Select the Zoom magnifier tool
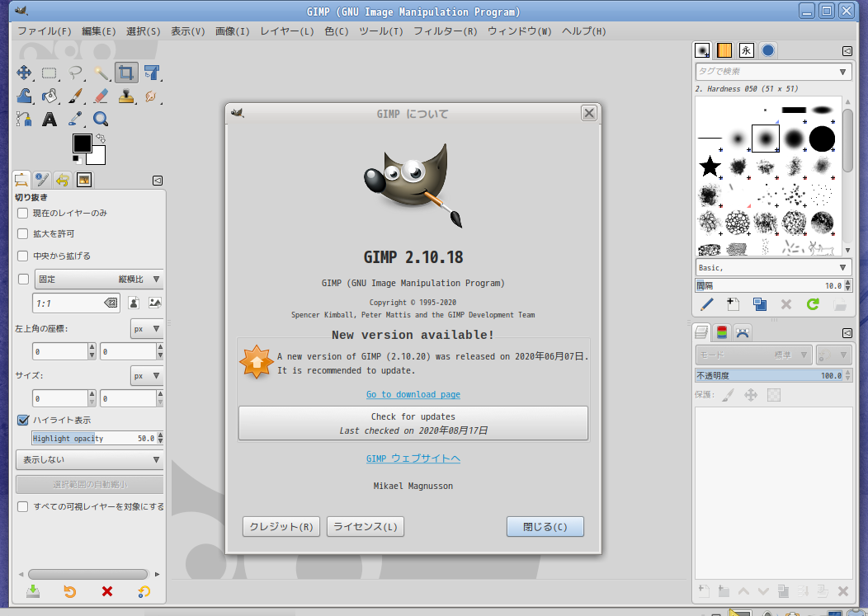This screenshot has width=868, height=616. coord(101,119)
